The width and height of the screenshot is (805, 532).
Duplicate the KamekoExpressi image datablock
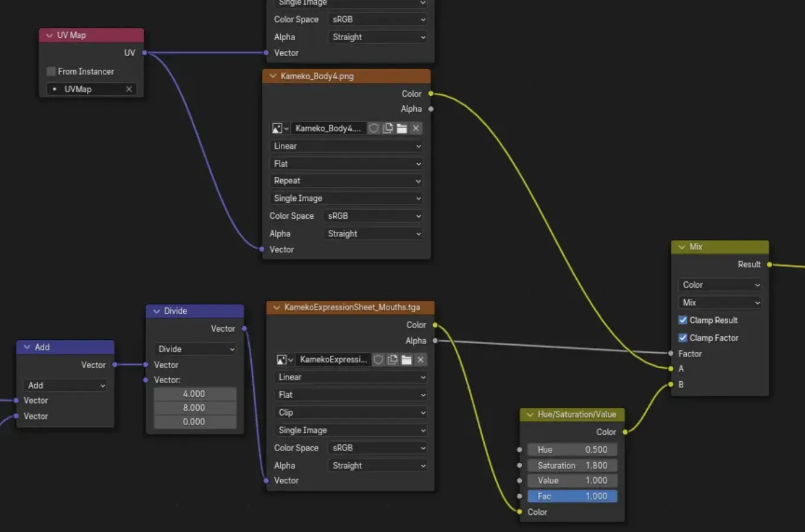(x=392, y=359)
